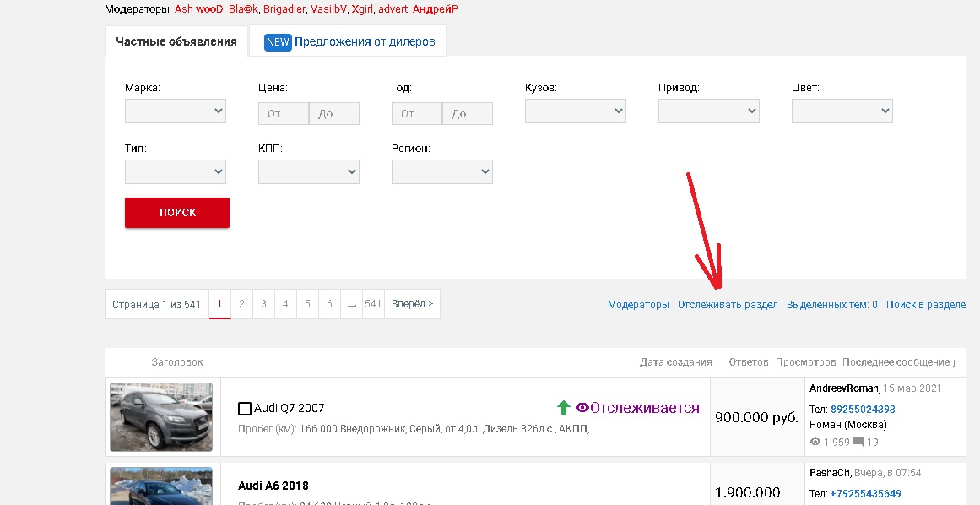
Task: Sort by Дата создания column
Action: coord(675,362)
